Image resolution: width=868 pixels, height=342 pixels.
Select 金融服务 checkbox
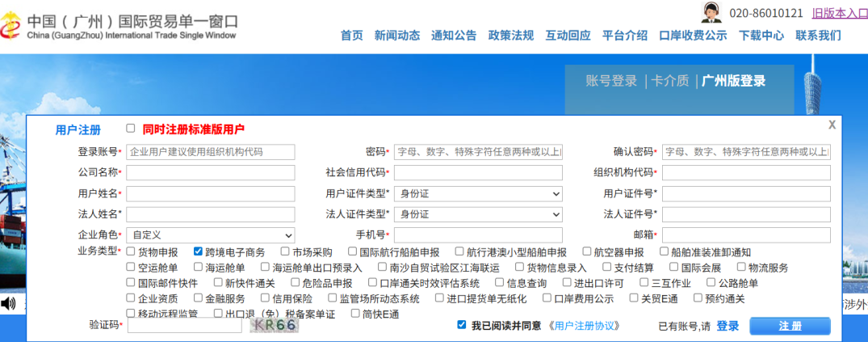click(198, 298)
